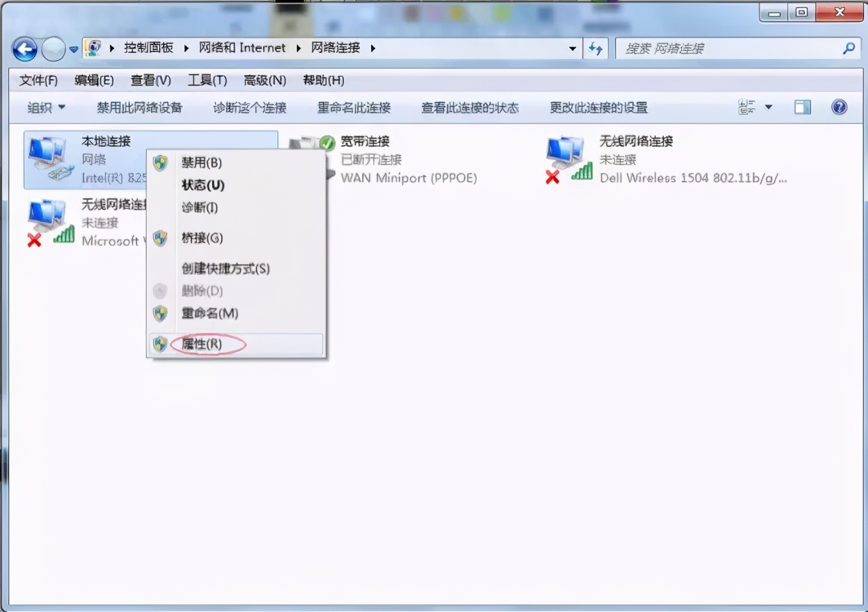
Task: Click the refresh icon in the address bar
Action: click(595, 48)
